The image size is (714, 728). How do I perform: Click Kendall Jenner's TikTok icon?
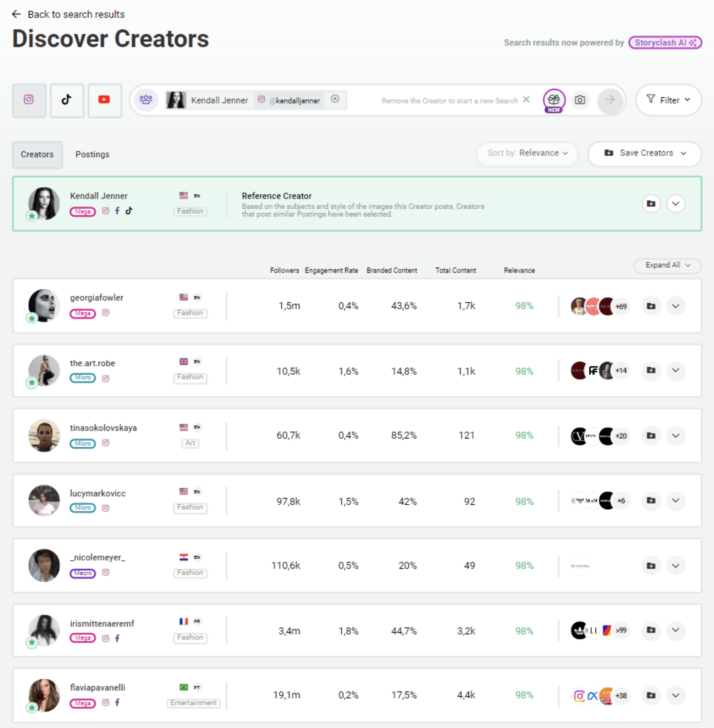coord(129,211)
